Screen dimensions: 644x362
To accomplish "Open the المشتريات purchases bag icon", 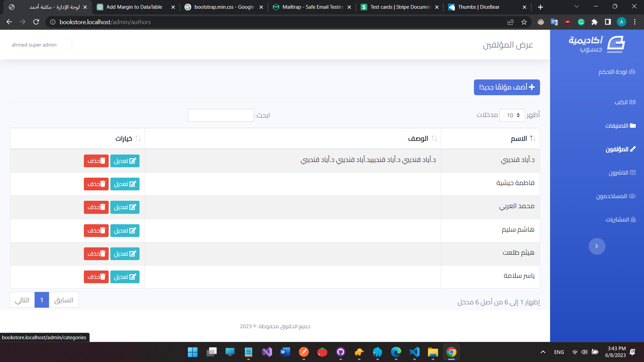I will click(633, 219).
